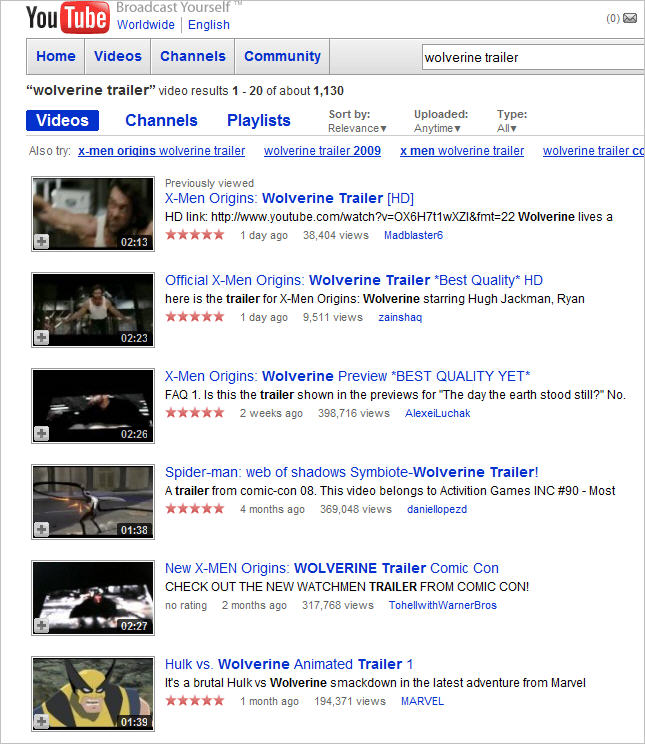
Task: Visit the AlexeiLuchak uploader channel
Action: 438,413
